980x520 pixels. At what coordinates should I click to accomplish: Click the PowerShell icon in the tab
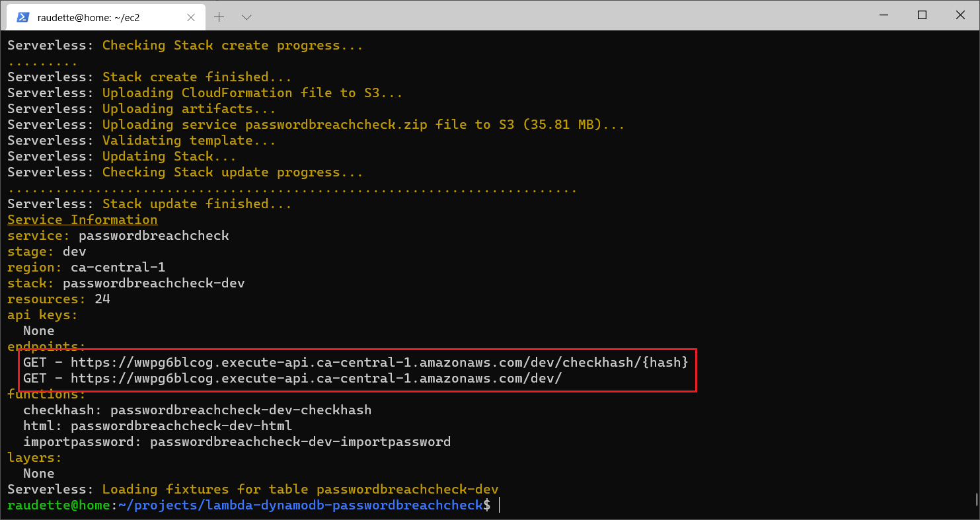point(22,18)
